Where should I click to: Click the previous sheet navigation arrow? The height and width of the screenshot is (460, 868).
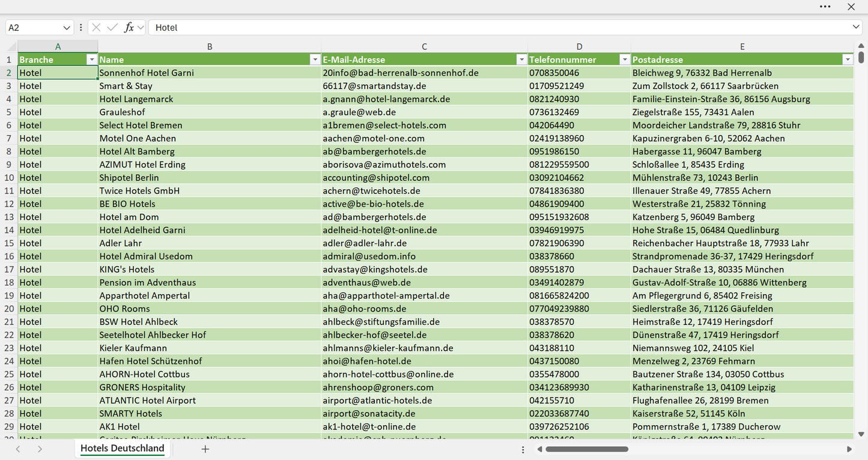pos(18,449)
